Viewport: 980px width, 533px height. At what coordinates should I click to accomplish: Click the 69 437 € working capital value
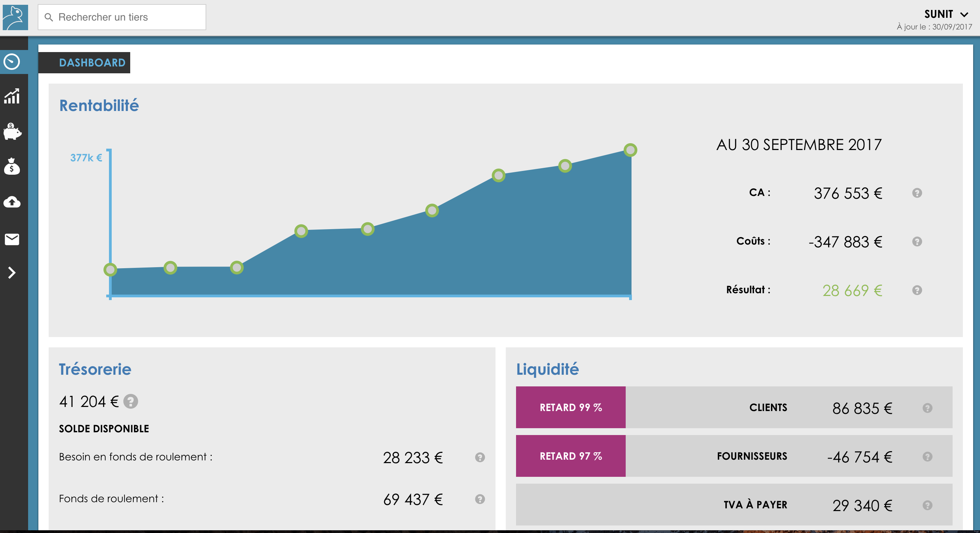[413, 500]
